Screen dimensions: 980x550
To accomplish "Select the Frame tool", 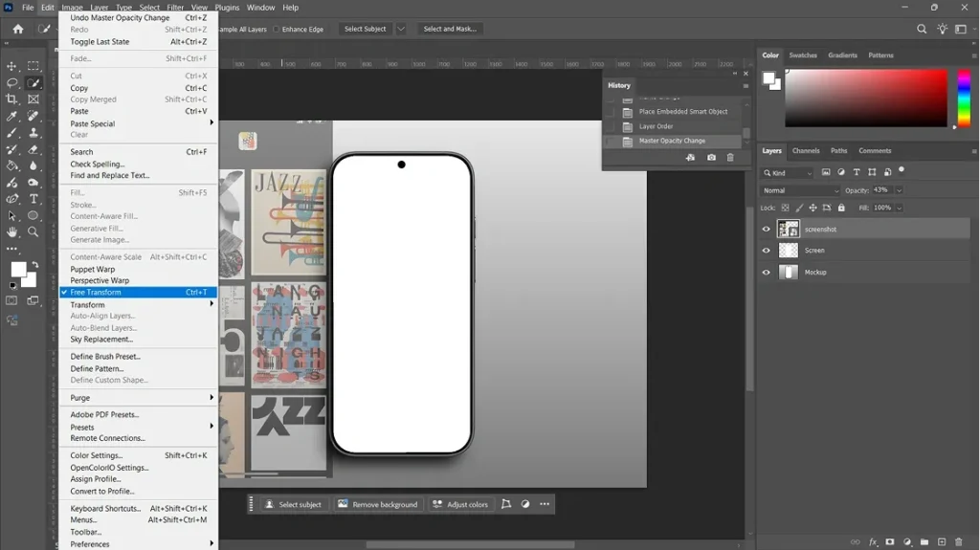I will [33, 99].
